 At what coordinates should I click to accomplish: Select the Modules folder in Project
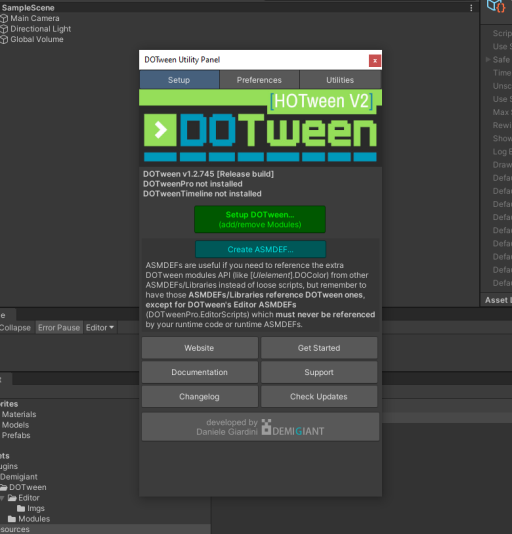click(x=34, y=519)
